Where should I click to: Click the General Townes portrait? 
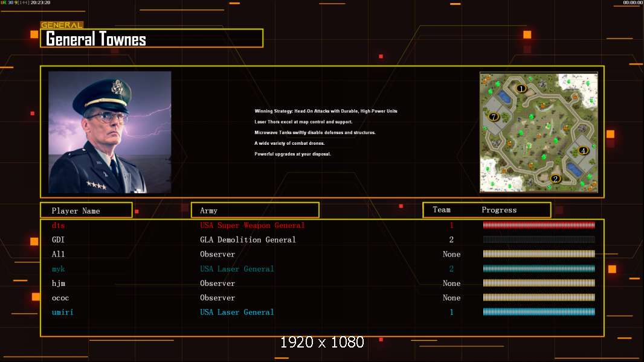point(110,132)
